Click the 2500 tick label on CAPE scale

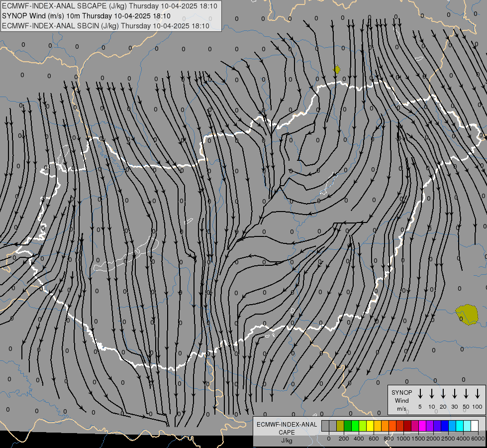tap(448, 439)
